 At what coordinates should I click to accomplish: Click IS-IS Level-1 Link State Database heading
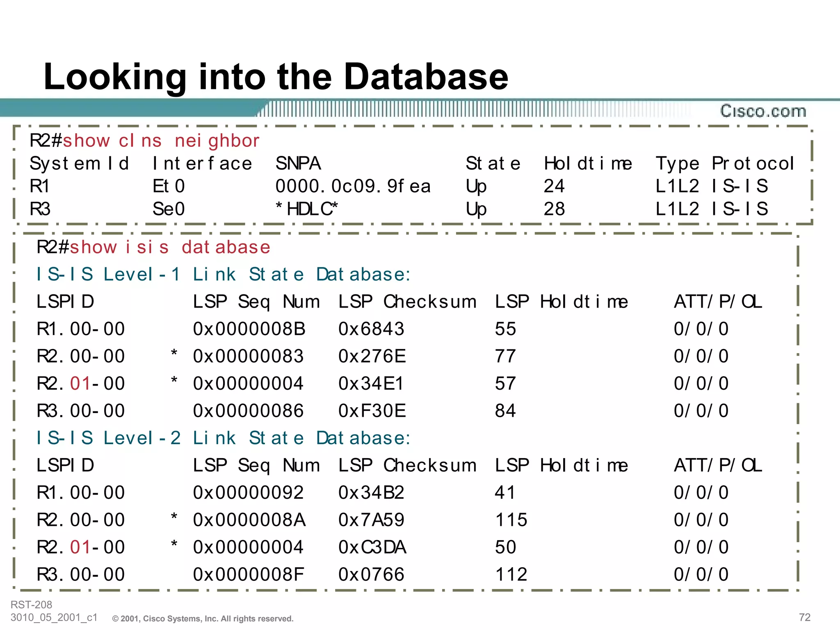(x=224, y=274)
